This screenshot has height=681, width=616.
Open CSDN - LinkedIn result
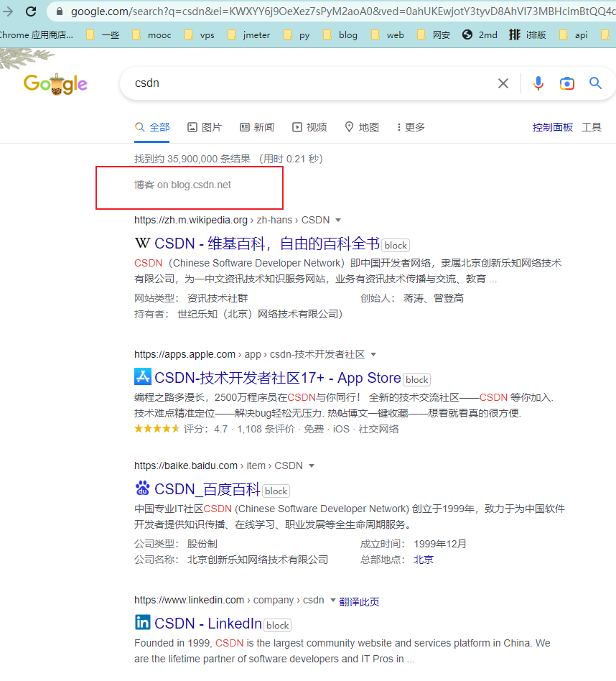coord(208,624)
